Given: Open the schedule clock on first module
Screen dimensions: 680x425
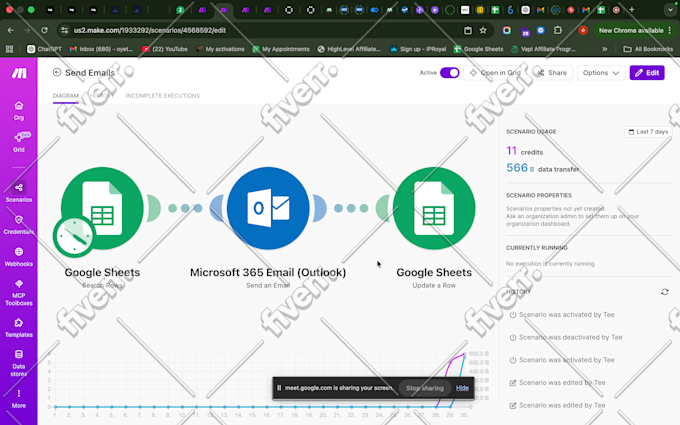Looking at the screenshot, I should (74, 236).
